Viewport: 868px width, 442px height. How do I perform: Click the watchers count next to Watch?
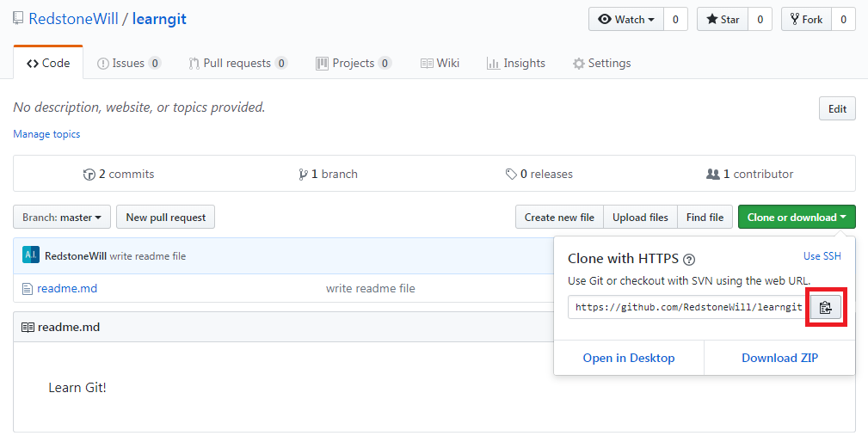(x=675, y=20)
